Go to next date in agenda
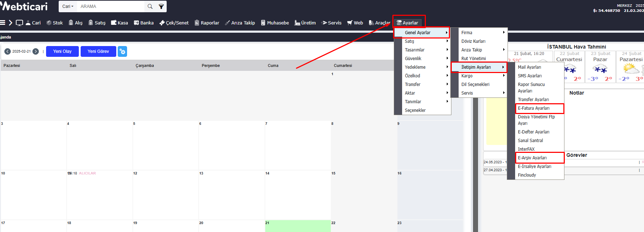Screen dimensions: 644x232 pos(36,51)
